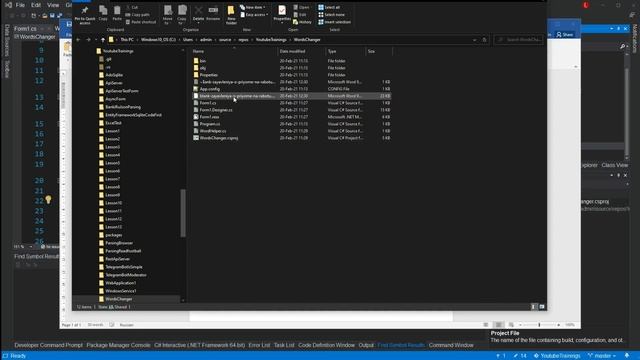640x360 pixels.
Task: Click 'Users' in the address breadcrumb
Action: (x=188, y=40)
